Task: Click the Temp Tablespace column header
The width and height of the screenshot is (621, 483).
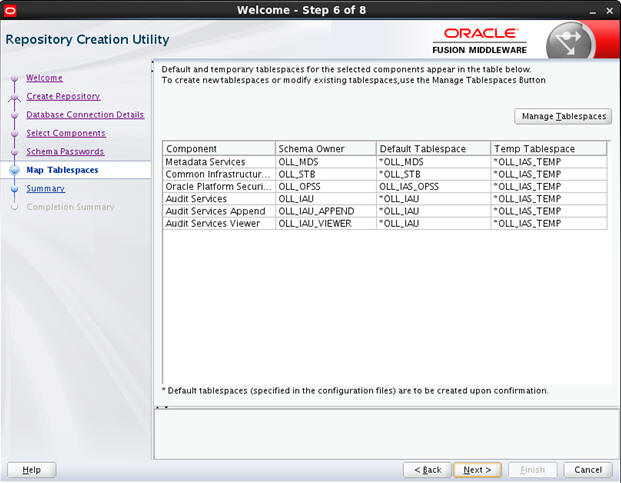Action: click(549, 149)
